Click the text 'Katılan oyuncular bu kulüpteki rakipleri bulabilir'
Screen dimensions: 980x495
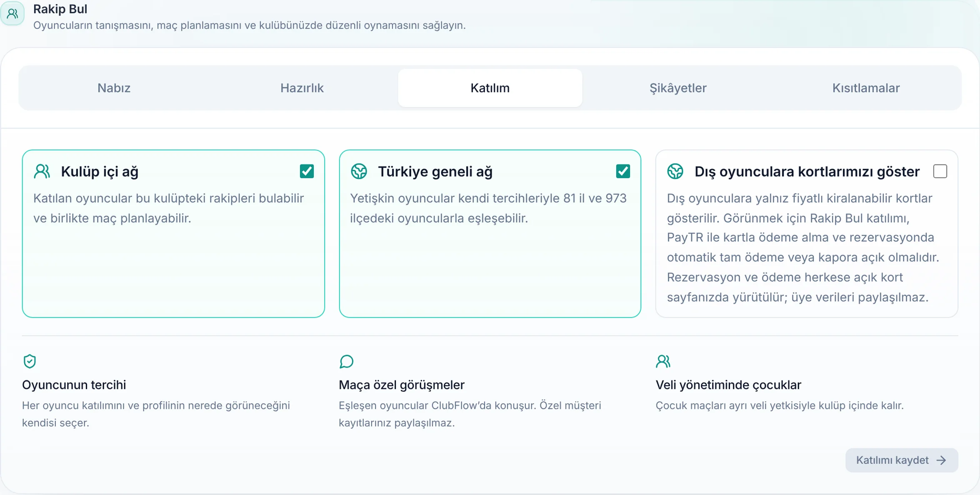(169, 198)
